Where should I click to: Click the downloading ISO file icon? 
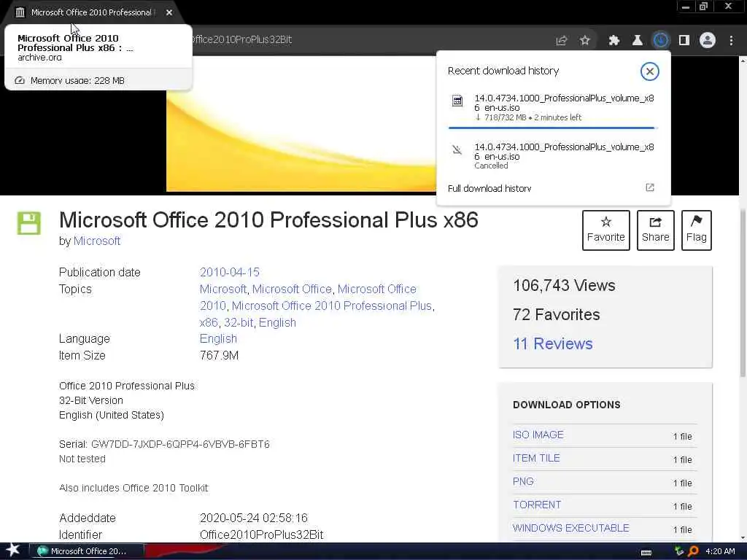457,101
